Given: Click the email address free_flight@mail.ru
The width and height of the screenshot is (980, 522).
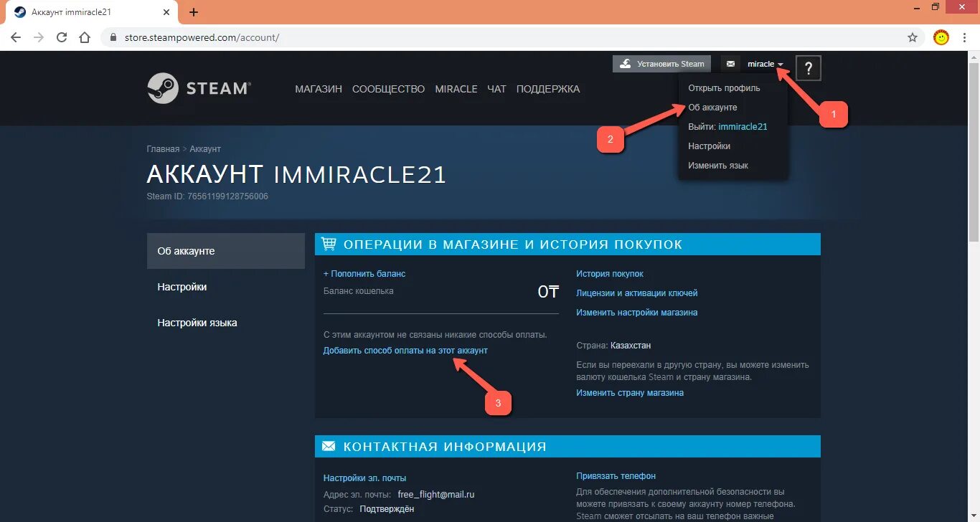Looking at the screenshot, I should (x=436, y=495).
